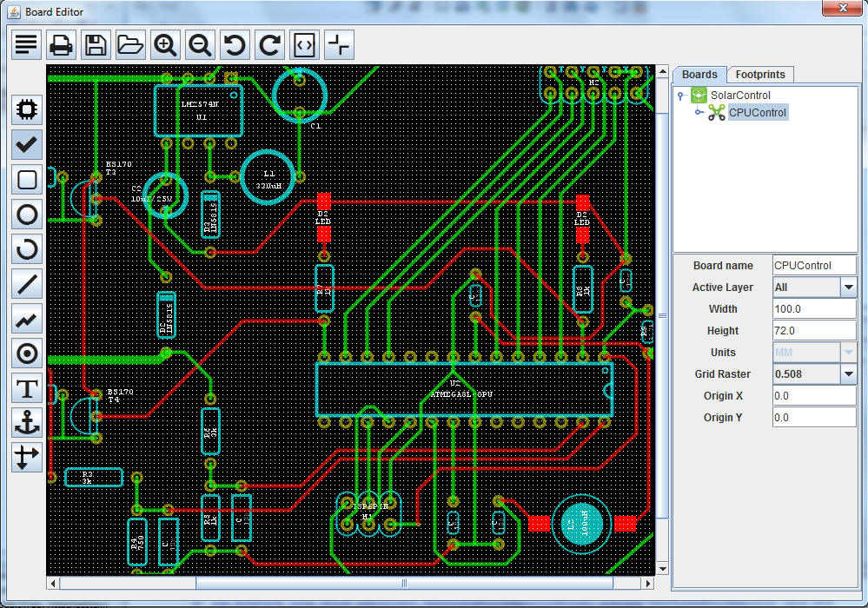Toggle the checkmark selection mode button
This screenshot has height=608, width=868.
click(x=27, y=144)
